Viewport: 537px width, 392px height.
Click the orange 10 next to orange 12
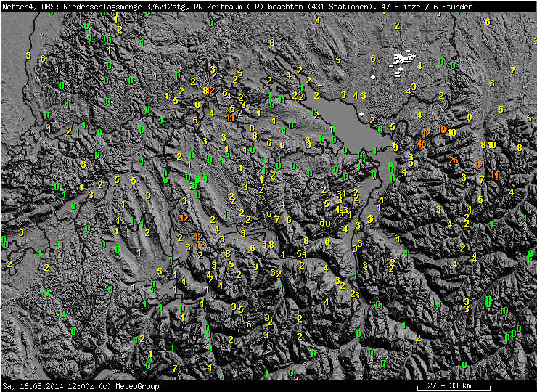coord(441,129)
